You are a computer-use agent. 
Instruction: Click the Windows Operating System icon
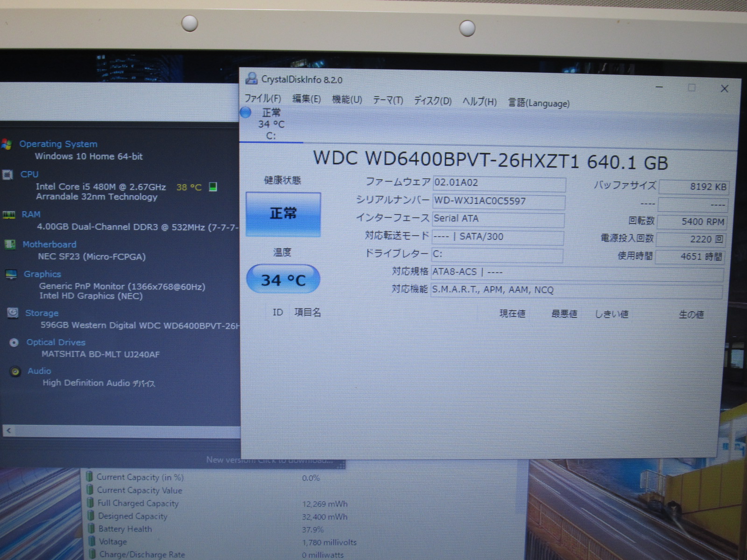tap(7, 144)
